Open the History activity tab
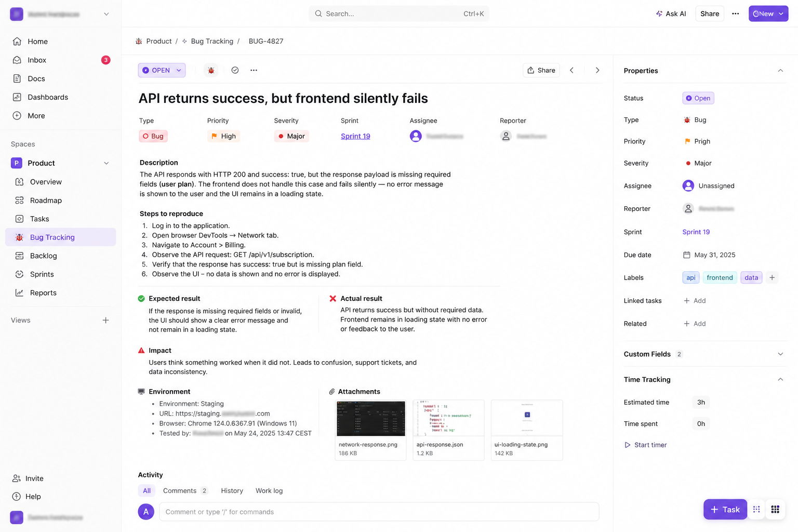Screen dimensions: 798x532 [x=232, y=491]
